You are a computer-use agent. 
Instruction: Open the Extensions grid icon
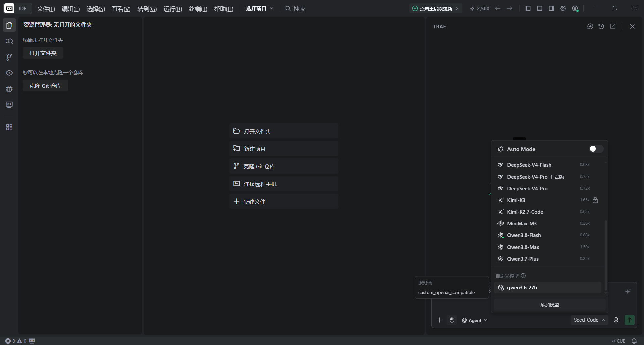(9, 127)
